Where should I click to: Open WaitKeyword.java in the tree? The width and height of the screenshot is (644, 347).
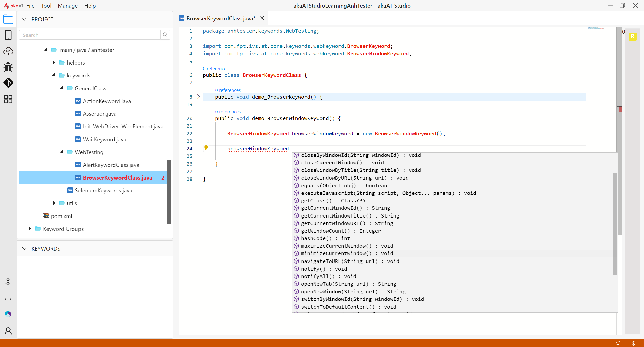click(x=104, y=139)
